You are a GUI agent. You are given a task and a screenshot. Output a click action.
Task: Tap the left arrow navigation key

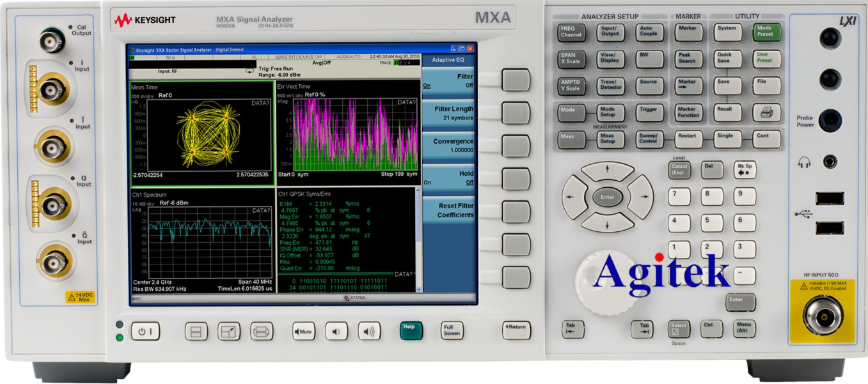(x=572, y=197)
